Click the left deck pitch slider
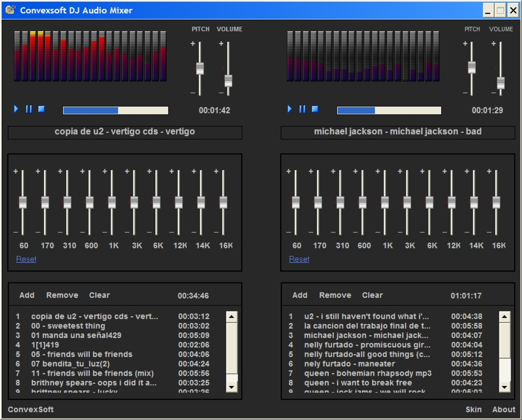This screenshot has height=420, width=522. click(200, 69)
